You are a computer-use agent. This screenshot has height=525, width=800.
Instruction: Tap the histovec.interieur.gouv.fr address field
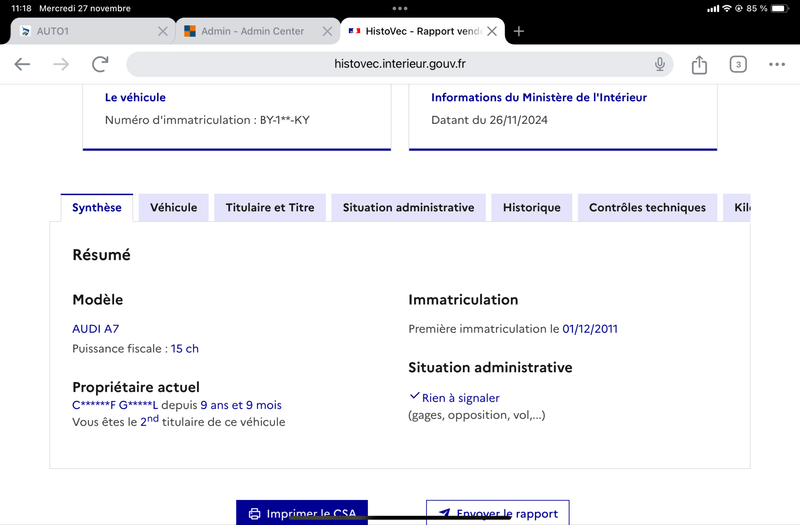tap(399, 64)
